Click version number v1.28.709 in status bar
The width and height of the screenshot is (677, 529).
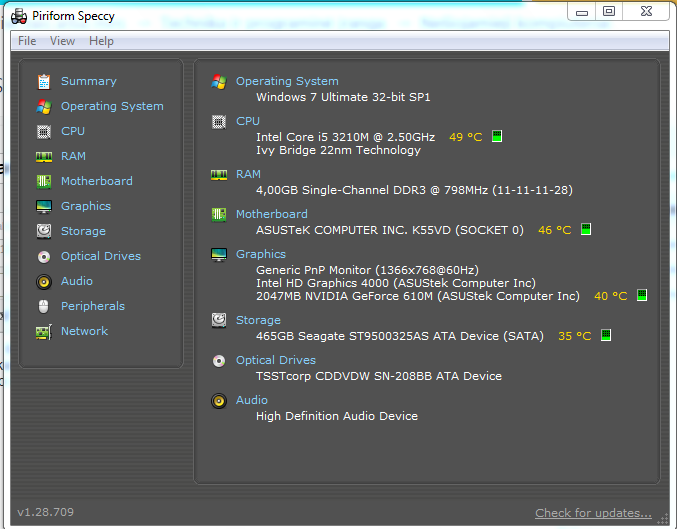coord(45,512)
